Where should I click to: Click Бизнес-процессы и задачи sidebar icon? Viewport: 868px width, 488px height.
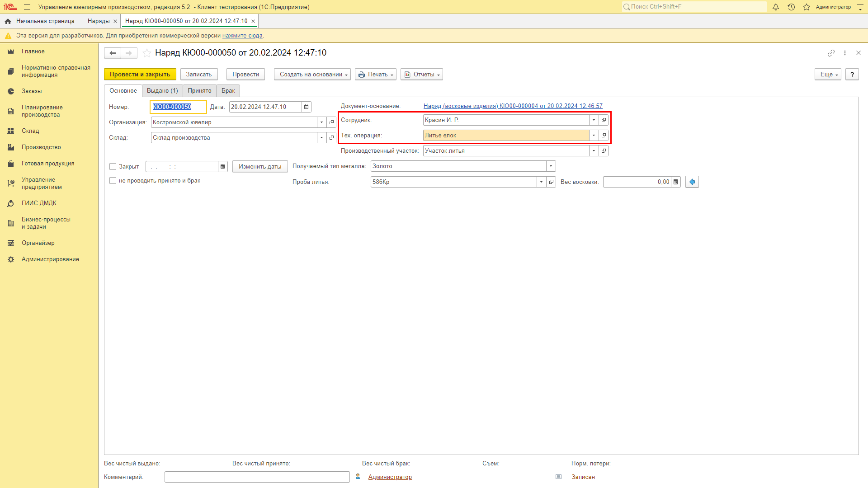(11, 223)
